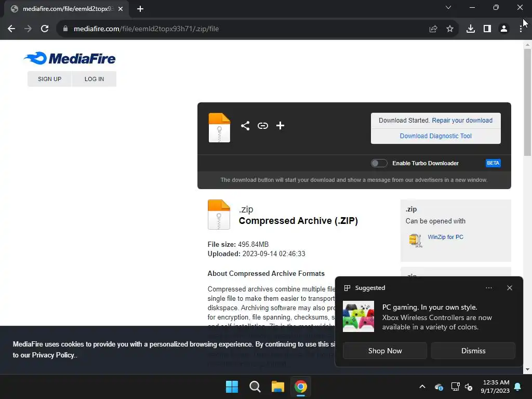
Task: Click Compressed Archive (.ZIP) title
Action: tap(298, 220)
